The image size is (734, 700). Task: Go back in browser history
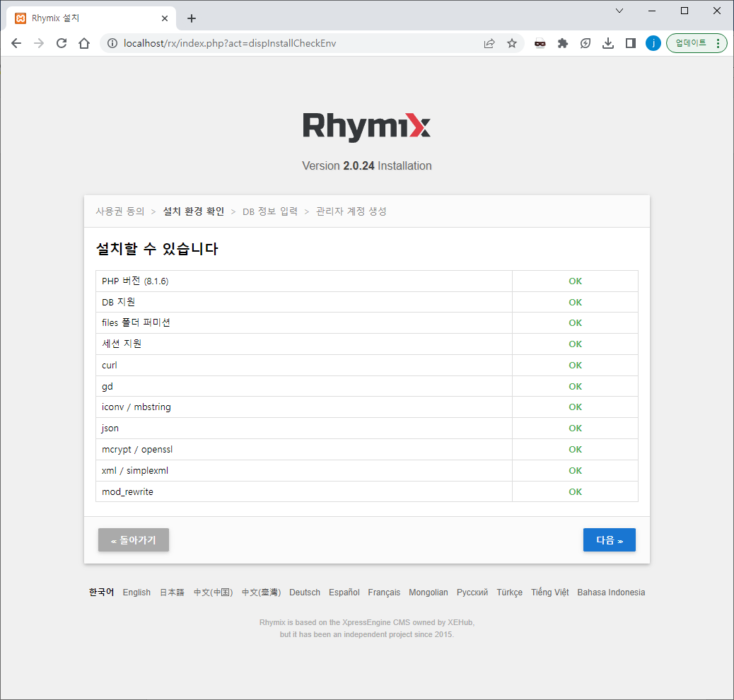click(16, 44)
